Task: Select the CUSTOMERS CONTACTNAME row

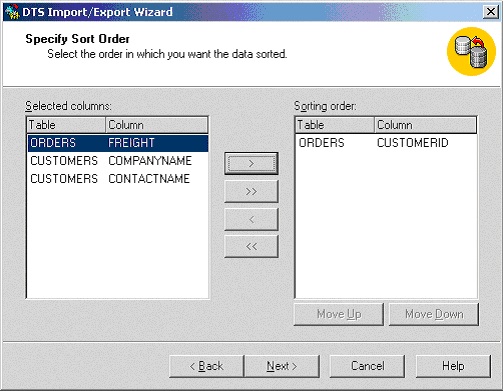Action: pos(118,179)
